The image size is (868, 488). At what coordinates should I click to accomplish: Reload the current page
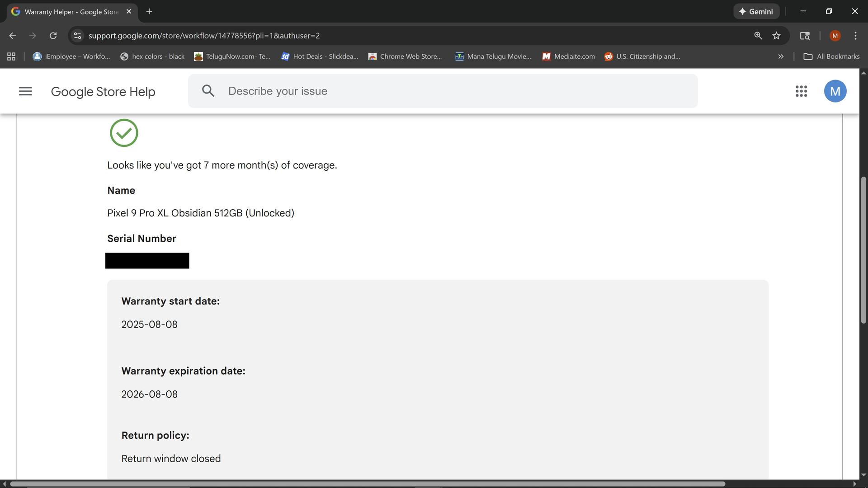pyautogui.click(x=53, y=36)
